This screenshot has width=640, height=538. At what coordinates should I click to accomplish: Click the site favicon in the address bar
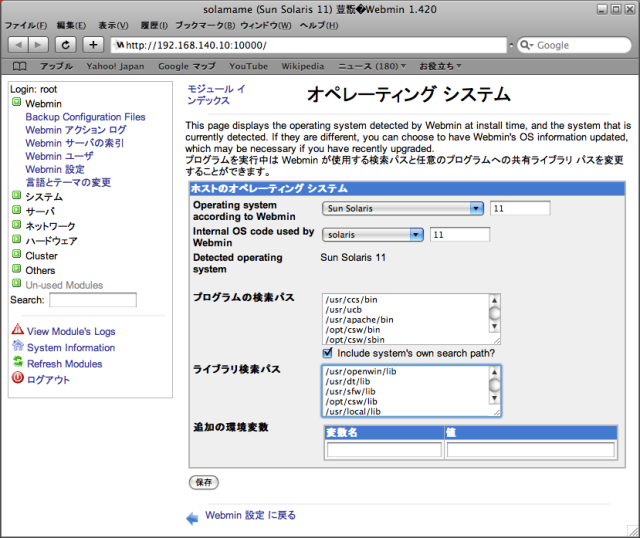coord(120,45)
